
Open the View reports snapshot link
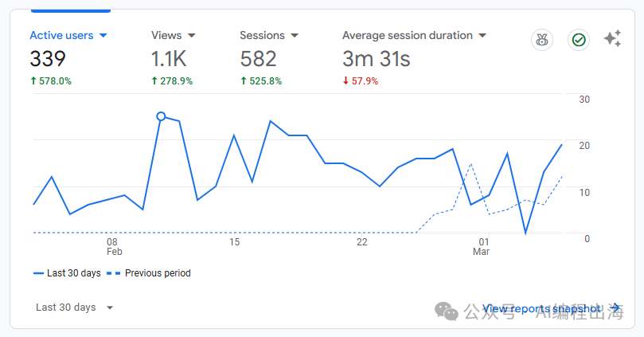[x=541, y=308]
